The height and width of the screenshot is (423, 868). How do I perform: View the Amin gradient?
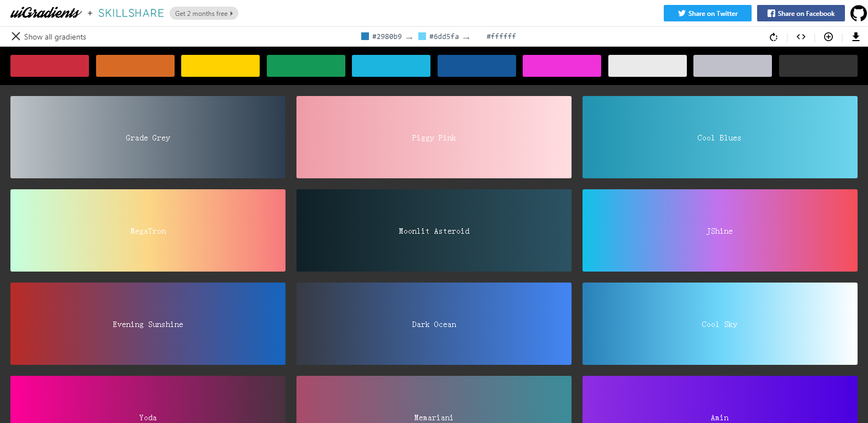720,399
